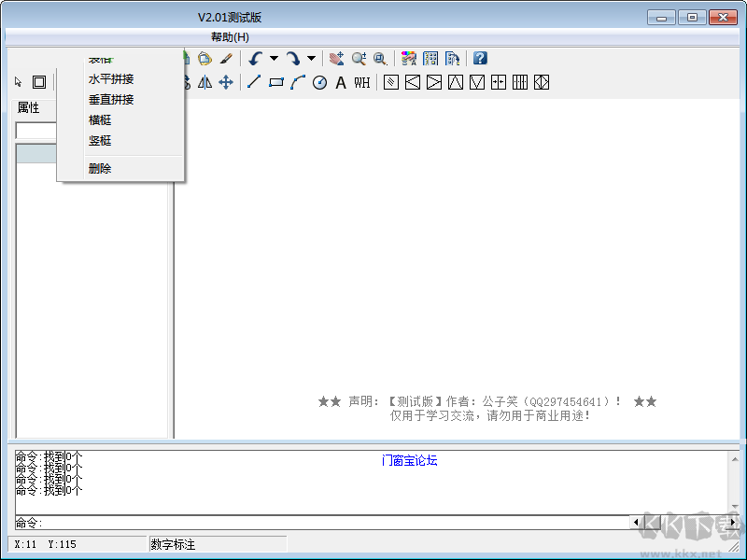Open the 帮助(H) menu

click(230, 36)
